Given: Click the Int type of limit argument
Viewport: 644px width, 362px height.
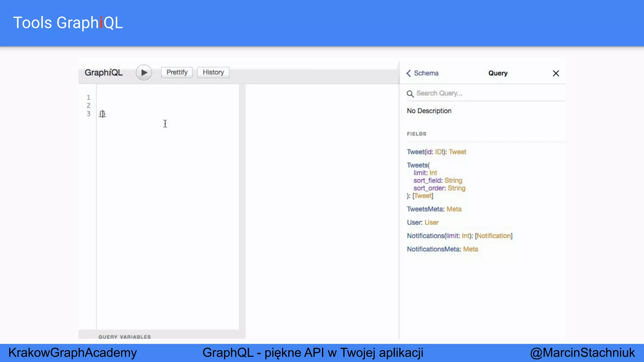Looking at the screenshot, I should point(433,173).
